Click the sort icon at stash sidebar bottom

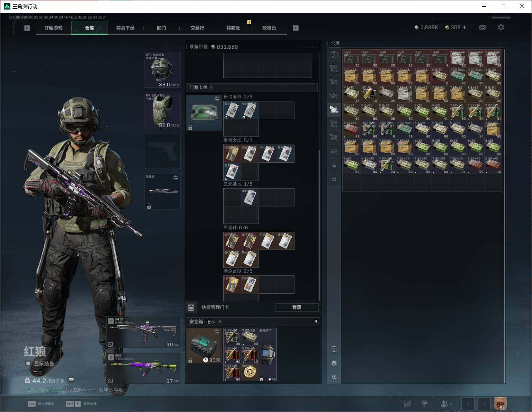334,377
